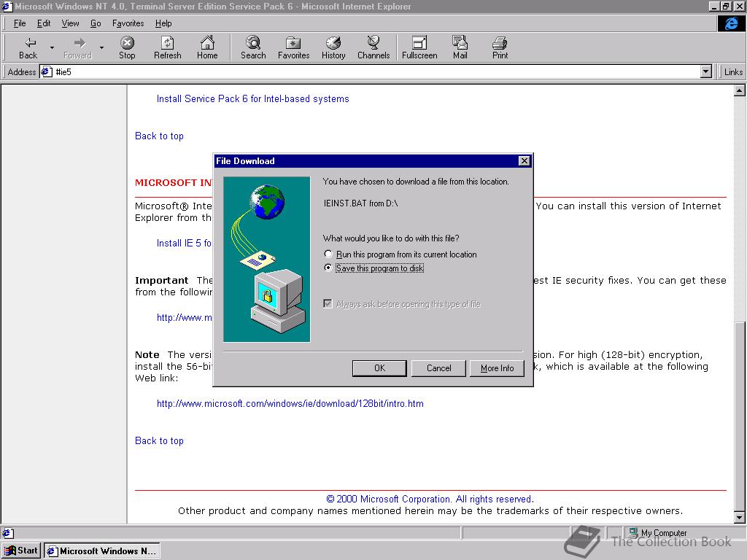Switch to Fullscreen via toolbar icon
This screenshot has width=747, height=560.
pos(419,48)
